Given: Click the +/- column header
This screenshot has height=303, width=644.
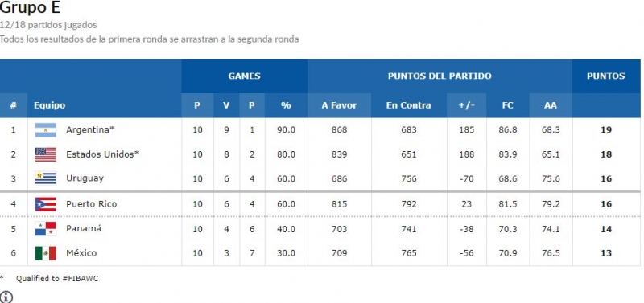Looking at the screenshot, I should pos(467,105).
